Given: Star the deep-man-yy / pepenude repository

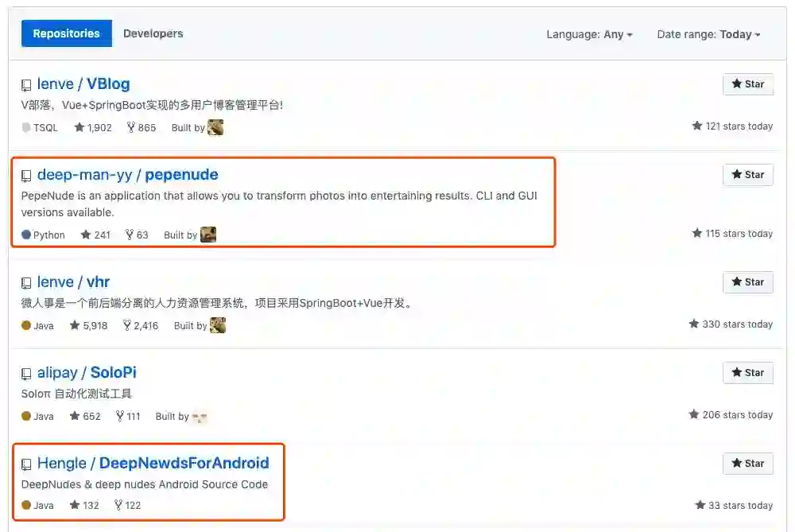Looking at the screenshot, I should pos(748,175).
